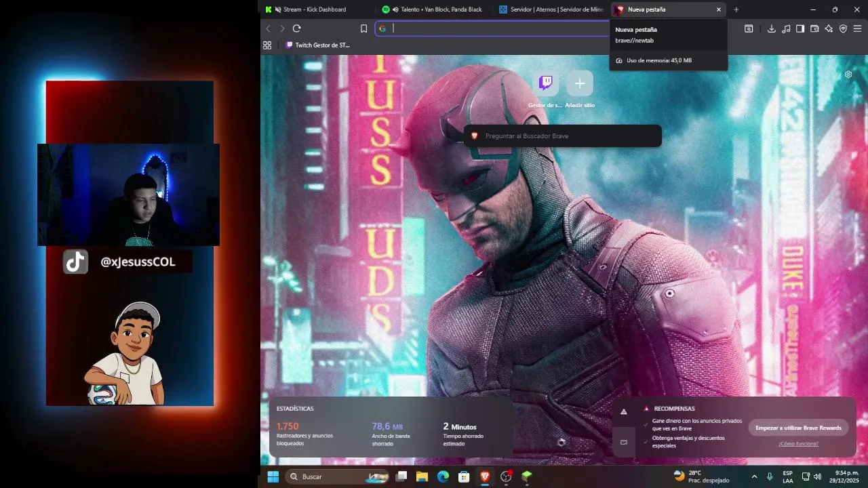
Task: Open new tab customization gear icon
Action: point(848,75)
